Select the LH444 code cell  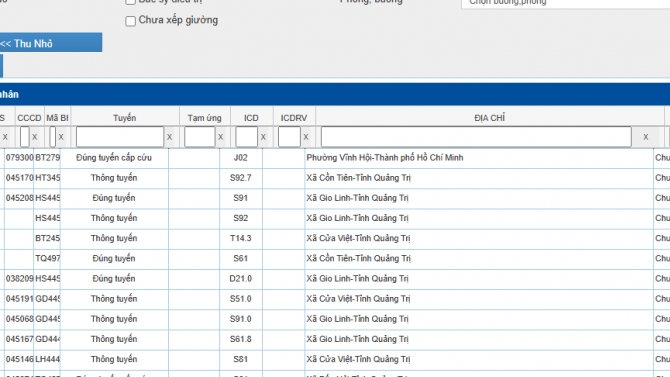(x=47, y=359)
